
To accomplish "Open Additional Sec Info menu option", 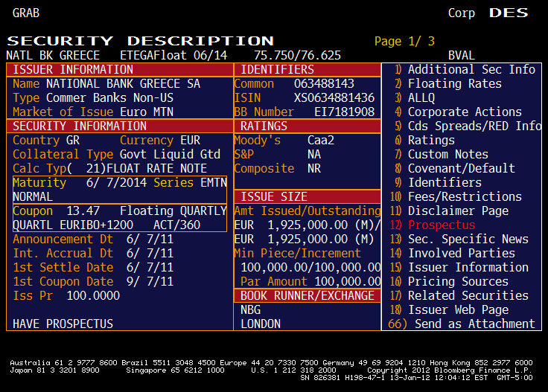I will (x=465, y=69).
